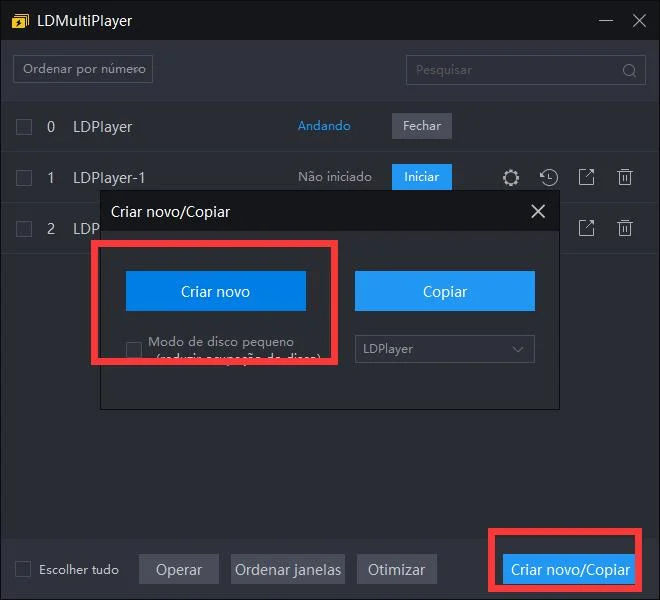Image resolution: width=660 pixels, height=600 pixels.
Task: Click the Não iniciado status text
Action: [335, 177]
